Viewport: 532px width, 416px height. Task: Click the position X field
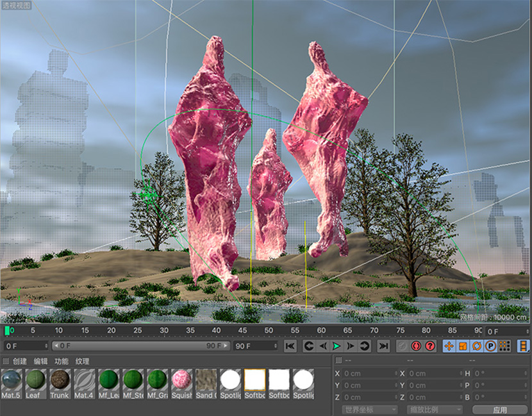[370, 373]
